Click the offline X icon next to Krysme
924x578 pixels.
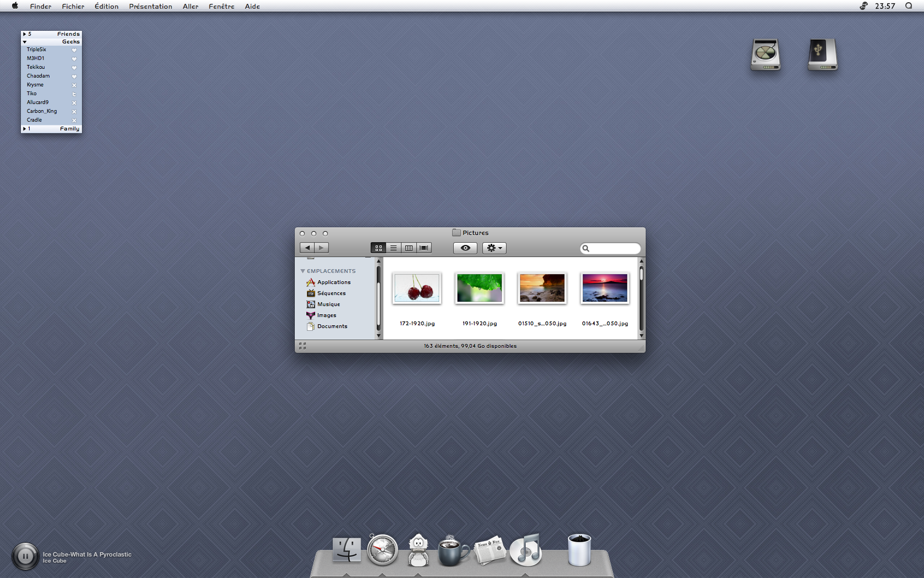click(x=74, y=85)
